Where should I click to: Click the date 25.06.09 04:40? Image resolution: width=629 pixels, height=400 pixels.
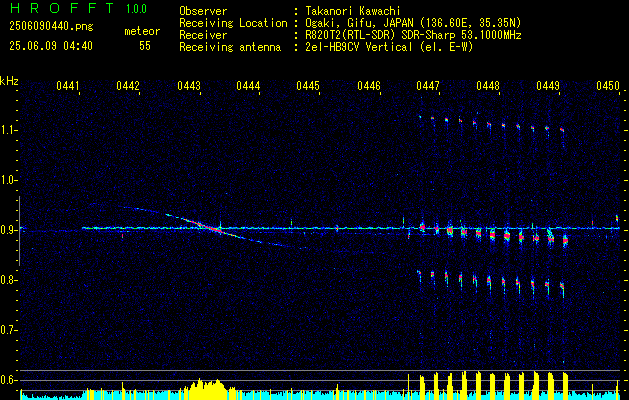(51, 46)
